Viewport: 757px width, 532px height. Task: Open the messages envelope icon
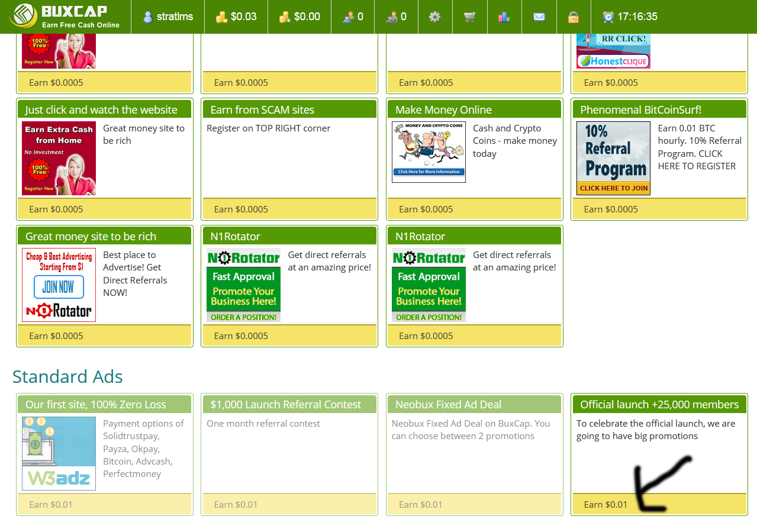539,17
